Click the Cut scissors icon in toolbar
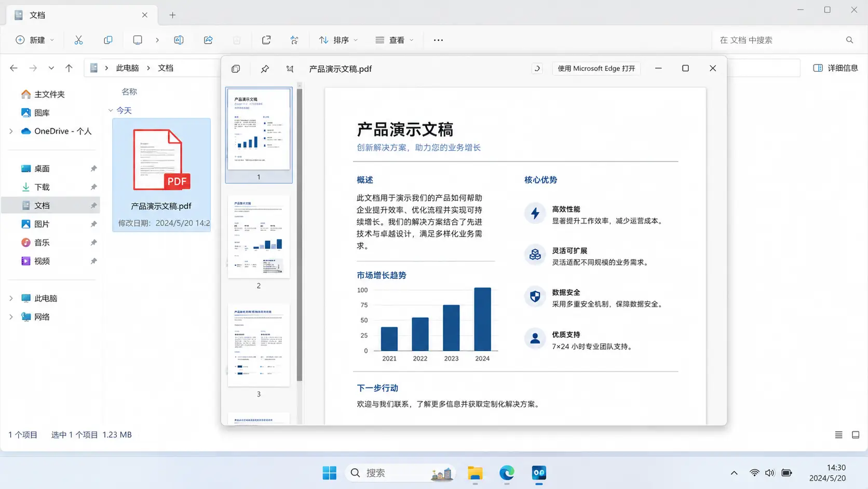The width and height of the screenshot is (868, 489). pyautogui.click(x=78, y=40)
